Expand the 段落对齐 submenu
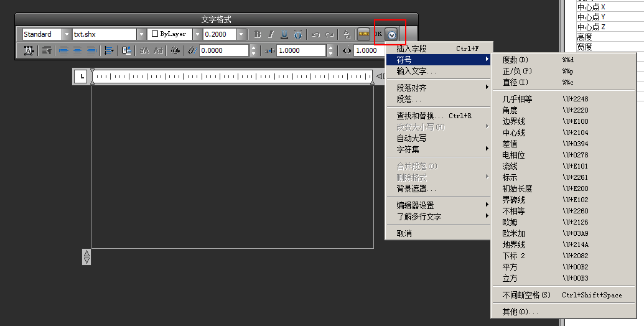Screen dimensions: 644x326 pyautogui.click(x=439, y=88)
